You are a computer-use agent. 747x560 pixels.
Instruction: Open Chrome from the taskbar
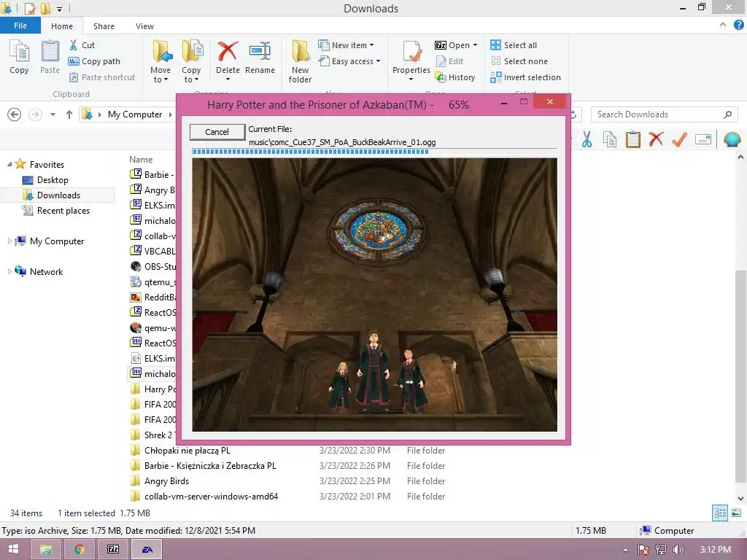point(79,550)
